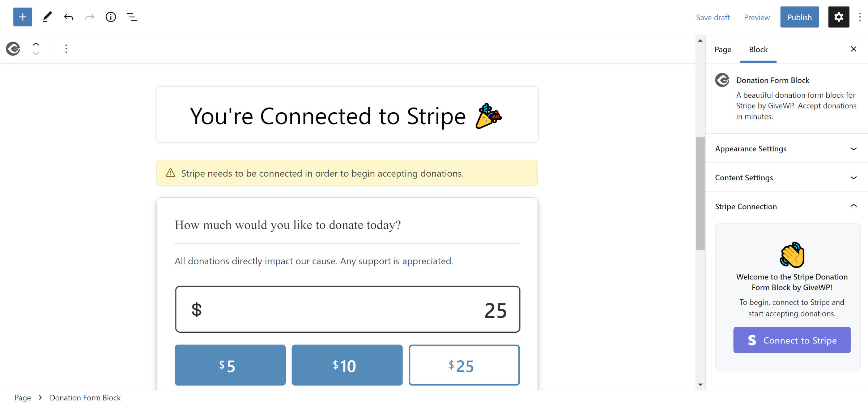
Task: Open the document List View
Action: click(132, 17)
